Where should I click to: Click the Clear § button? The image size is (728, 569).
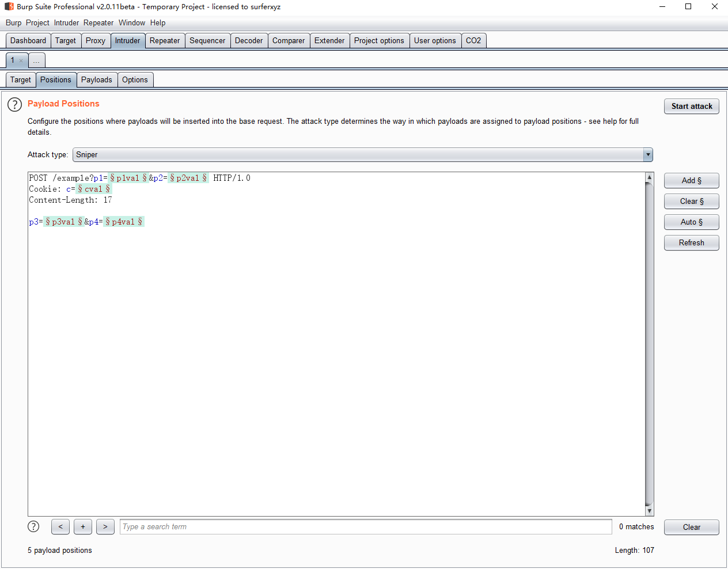coord(691,201)
